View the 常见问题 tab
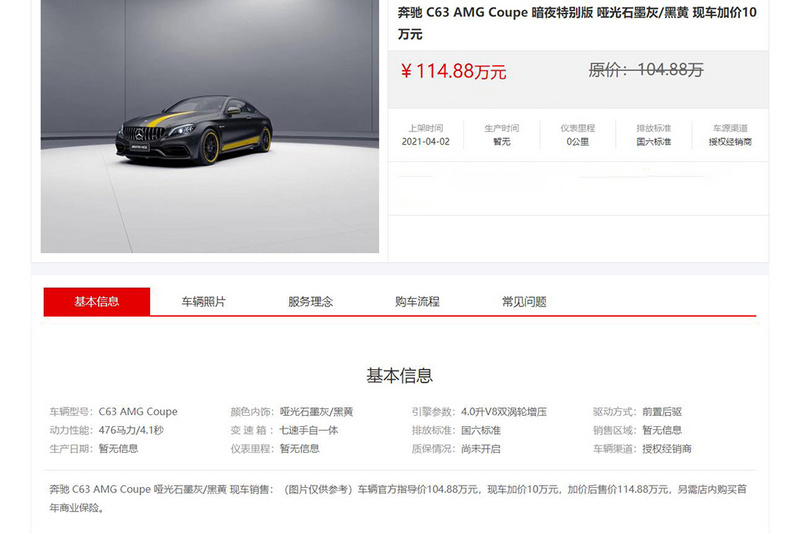 524,301
